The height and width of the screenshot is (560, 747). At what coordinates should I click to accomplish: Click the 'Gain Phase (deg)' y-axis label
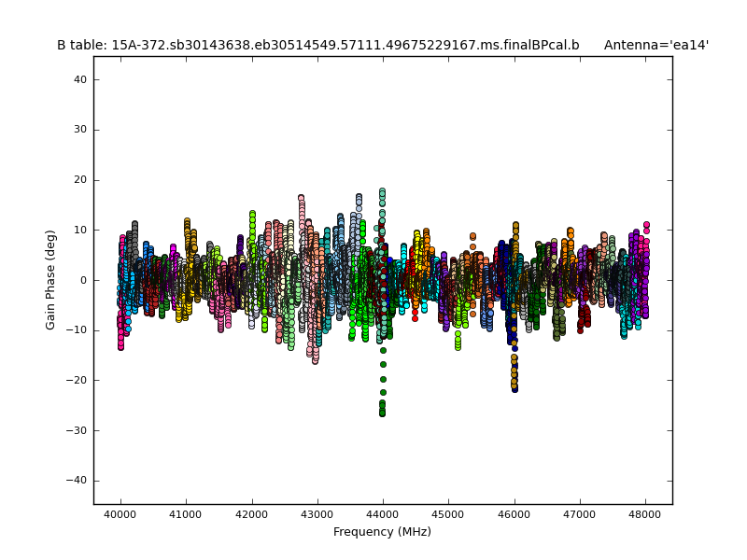pyautogui.click(x=51, y=279)
